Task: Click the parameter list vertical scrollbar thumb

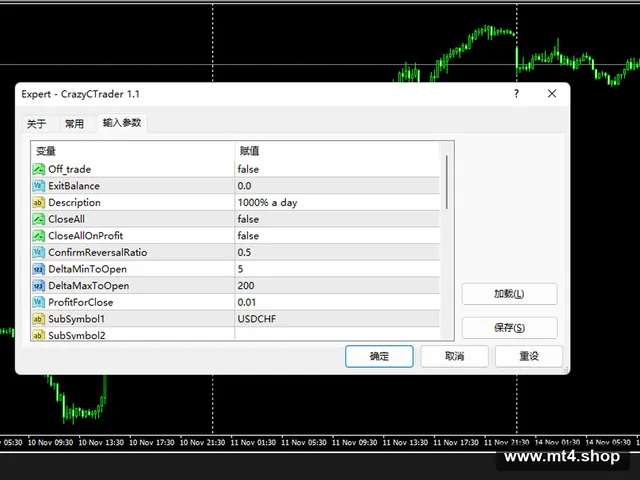Action: [447, 182]
